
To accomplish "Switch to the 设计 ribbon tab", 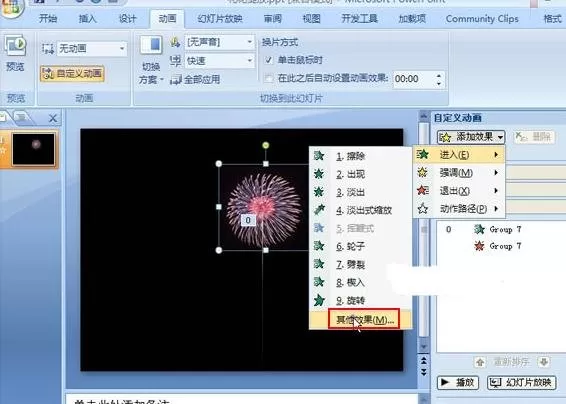I will tap(127, 18).
